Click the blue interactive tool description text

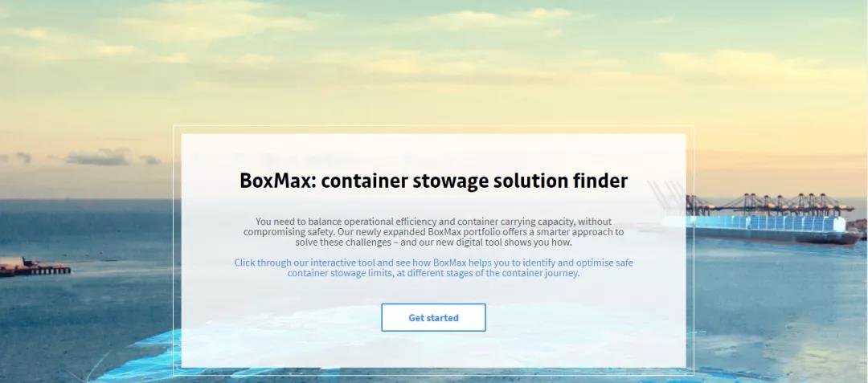(433, 267)
